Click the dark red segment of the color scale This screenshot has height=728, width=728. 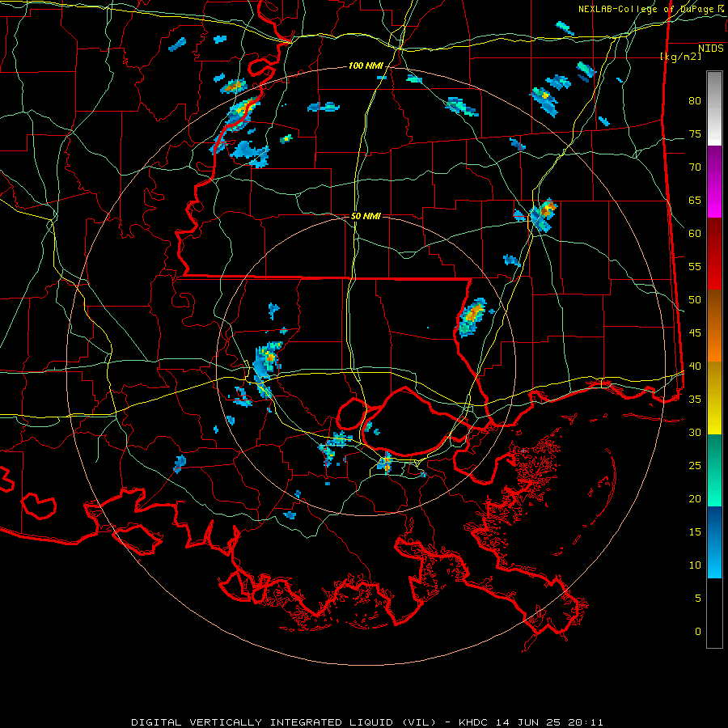[x=714, y=254]
